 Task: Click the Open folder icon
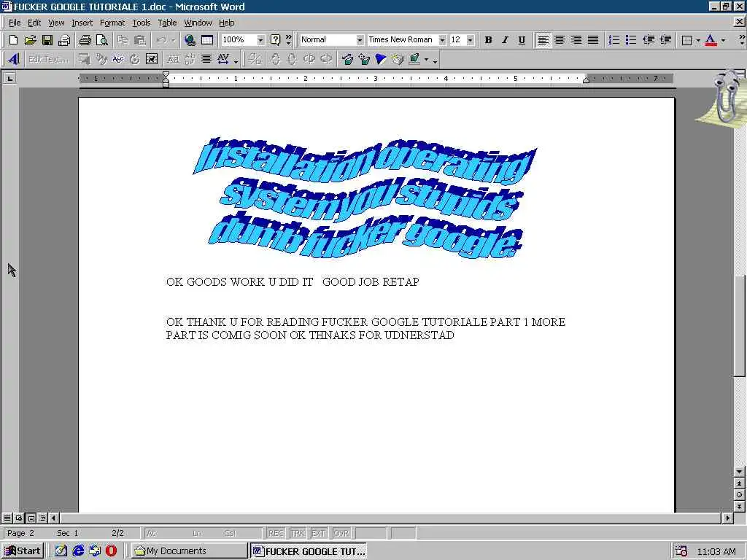30,40
